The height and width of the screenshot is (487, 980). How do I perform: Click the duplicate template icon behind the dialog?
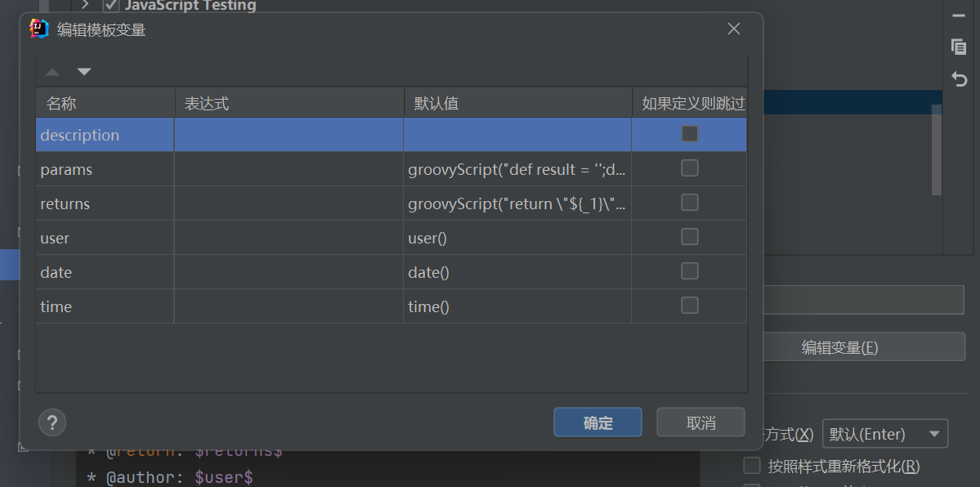tap(958, 47)
